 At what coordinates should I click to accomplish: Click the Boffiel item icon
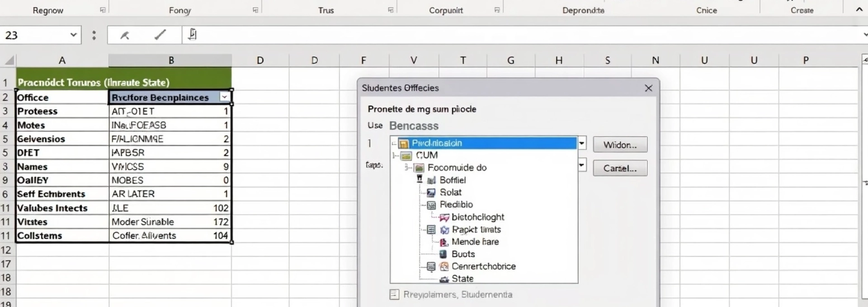coord(431,181)
